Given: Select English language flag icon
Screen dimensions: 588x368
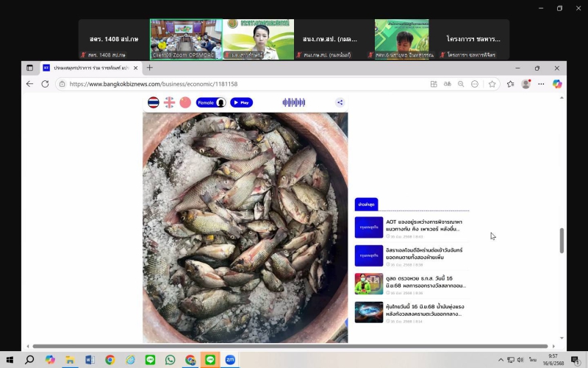Looking at the screenshot, I should click(x=169, y=102).
